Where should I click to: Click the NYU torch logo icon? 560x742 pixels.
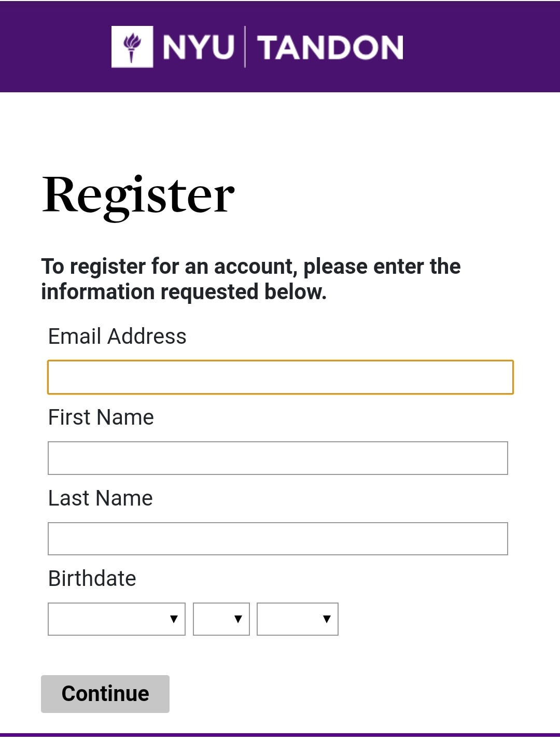pyautogui.click(x=132, y=47)
